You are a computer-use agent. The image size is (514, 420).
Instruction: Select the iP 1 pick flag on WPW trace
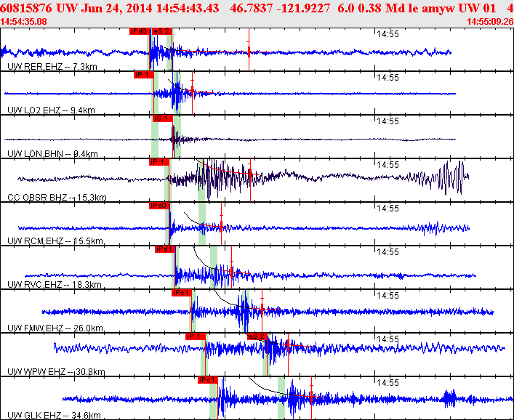click(x=196, y=336)
